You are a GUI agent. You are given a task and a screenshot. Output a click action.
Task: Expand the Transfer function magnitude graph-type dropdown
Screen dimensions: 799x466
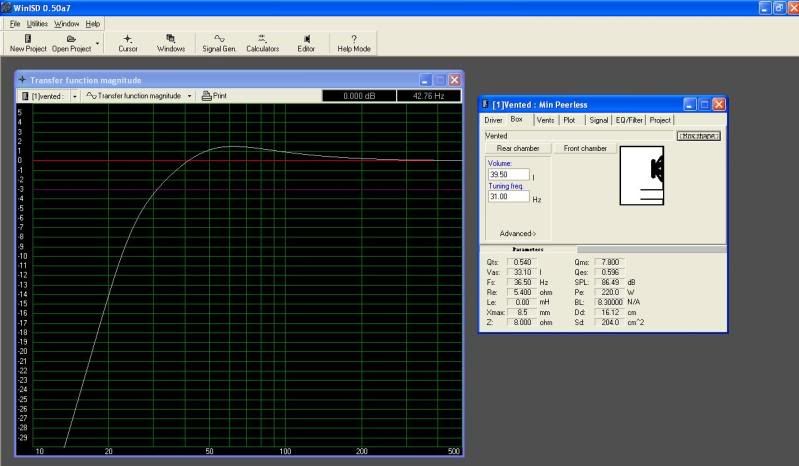(189, 96)
